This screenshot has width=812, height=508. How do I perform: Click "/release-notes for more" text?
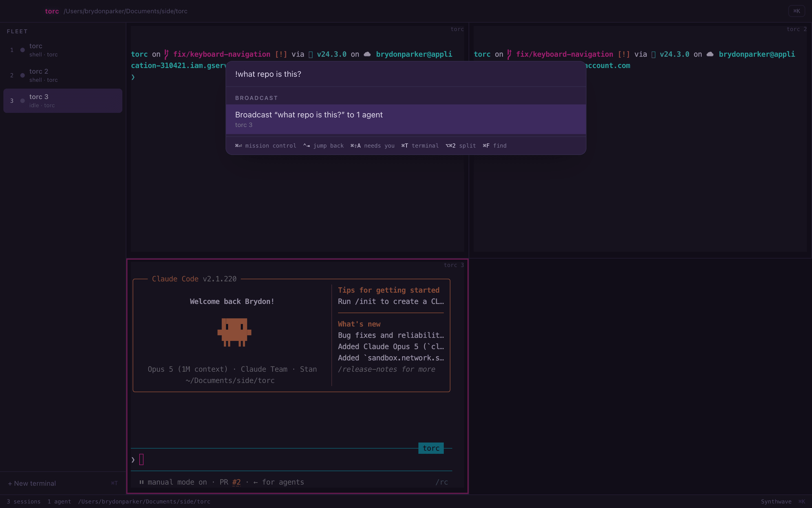(x=387, y=369)
